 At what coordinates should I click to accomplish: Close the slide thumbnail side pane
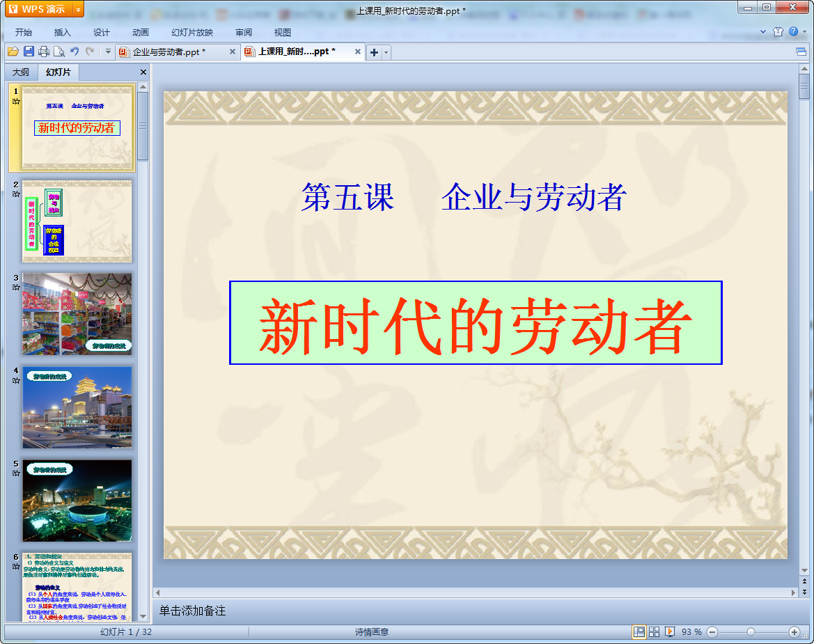[x=143, y=72]
